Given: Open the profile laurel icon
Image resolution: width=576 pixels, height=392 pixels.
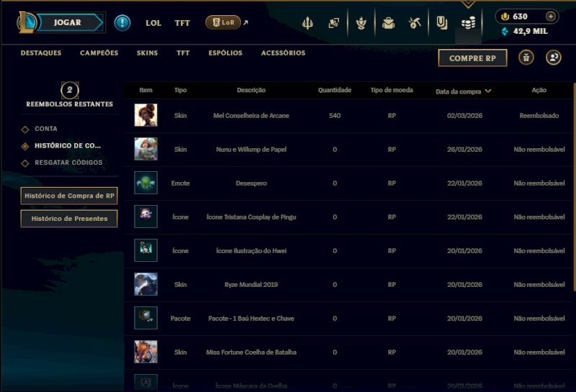Looking at the screenshot, I should click(361, 23).
